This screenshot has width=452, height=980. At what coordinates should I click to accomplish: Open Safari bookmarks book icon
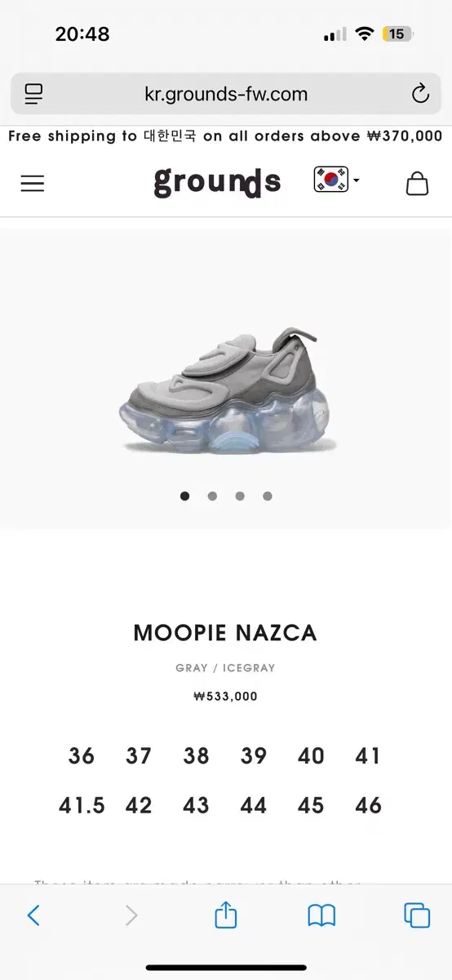point(321,915)
